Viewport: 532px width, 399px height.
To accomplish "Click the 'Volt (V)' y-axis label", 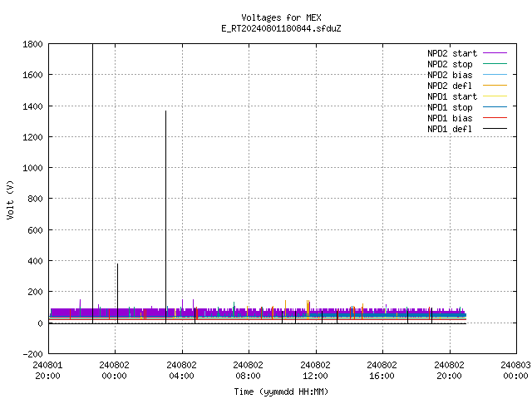I will click(10, 200).
